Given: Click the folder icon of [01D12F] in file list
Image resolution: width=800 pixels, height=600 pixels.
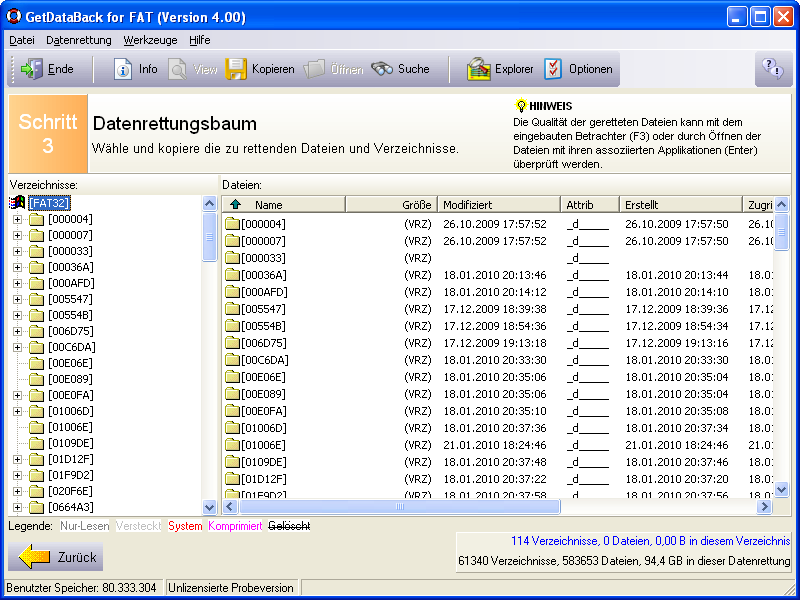Looking at the screenshot, I should click(x=233, y=479).
